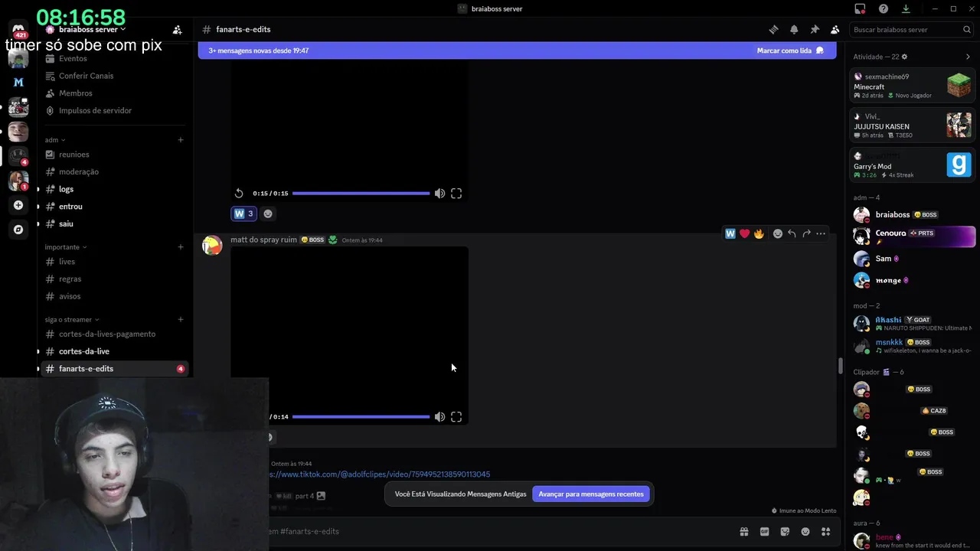Seek in the 0:14 video progress bar

click(x=361, y=417)
